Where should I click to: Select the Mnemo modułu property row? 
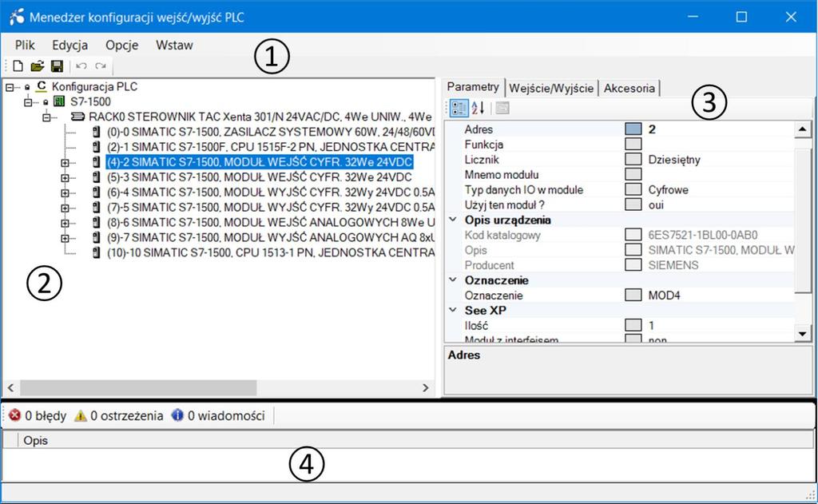pyautogui.click(x=620, y=174)
